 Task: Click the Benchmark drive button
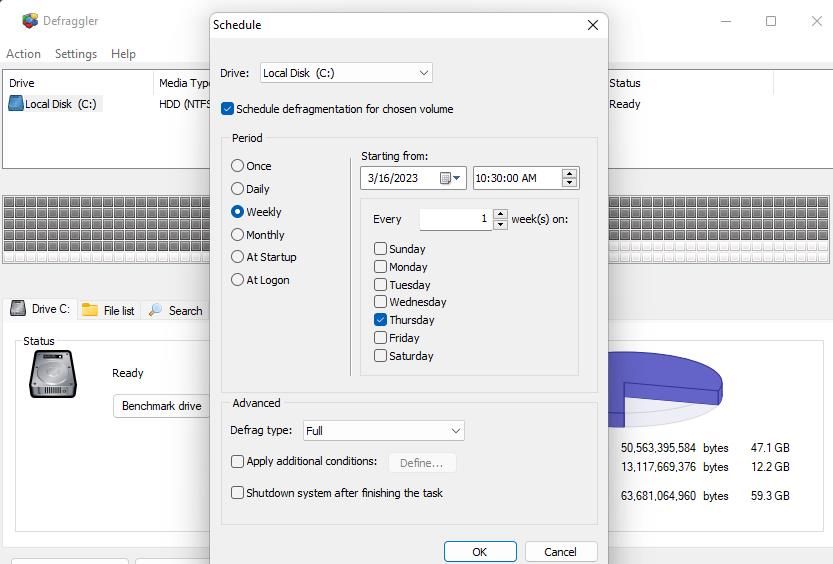[x=162, y=406]
